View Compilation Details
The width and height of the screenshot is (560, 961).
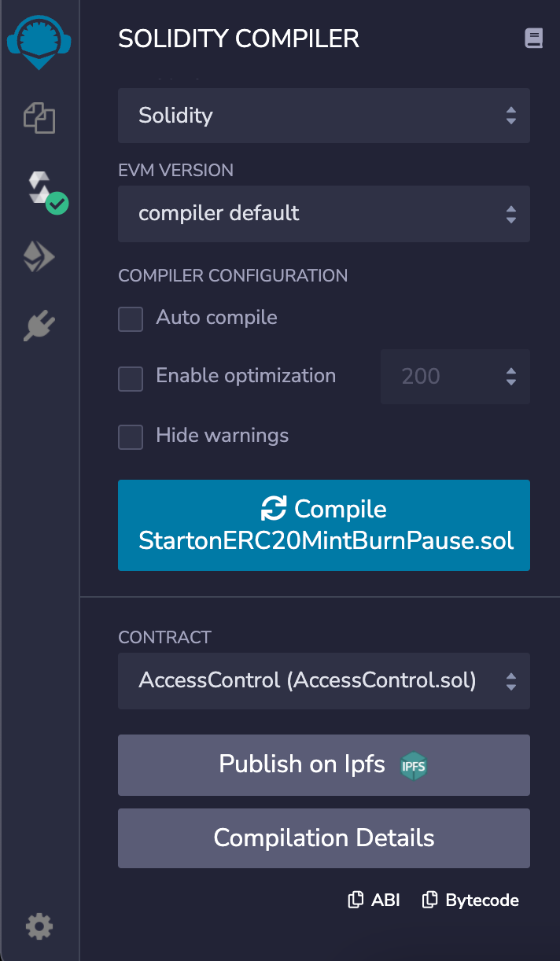tap(323, 838)
